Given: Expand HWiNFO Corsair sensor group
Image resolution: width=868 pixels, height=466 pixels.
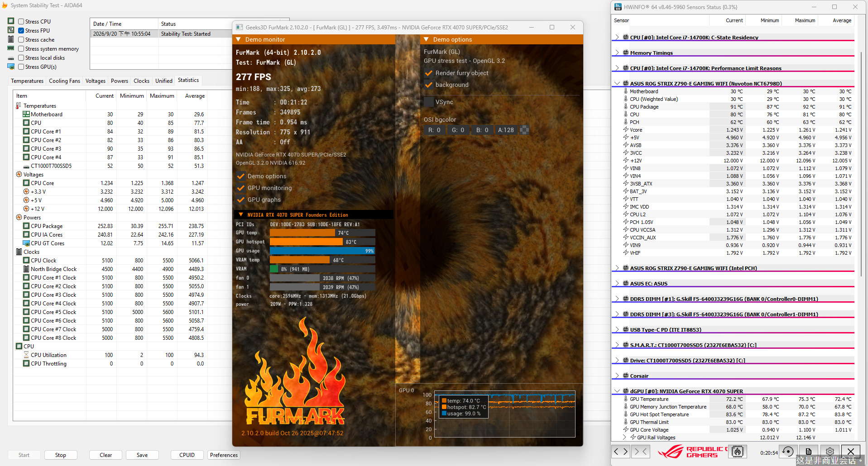Looking at the screenshot, I should [617, 376].
